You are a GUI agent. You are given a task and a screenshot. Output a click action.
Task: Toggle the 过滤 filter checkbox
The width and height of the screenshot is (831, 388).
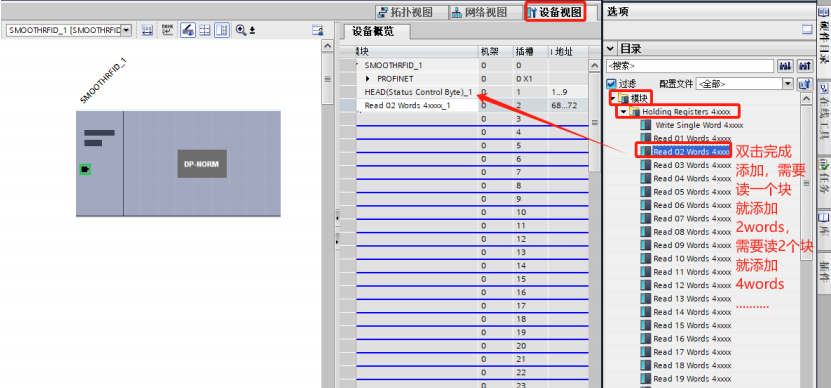(x=611, y=84)
